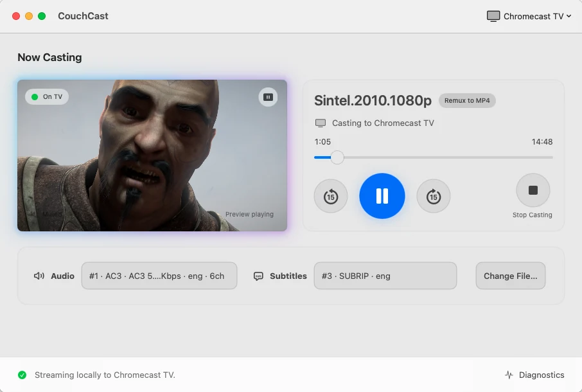Click the Remux to MP4 badge
The width and height of the screenshot is (582, 392).
point(467,101)
